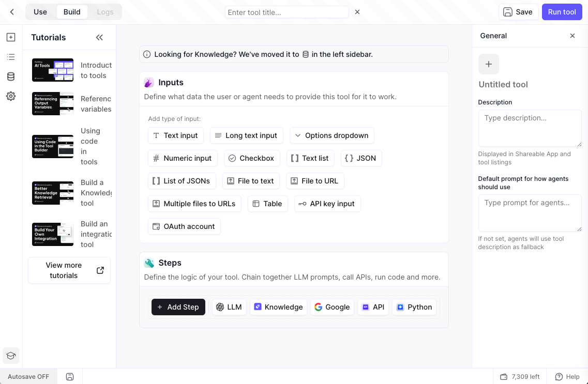Viewport: 588px width, 384px height.
Task: Click the plus icon in left sidebar
Action: point(11,37)
